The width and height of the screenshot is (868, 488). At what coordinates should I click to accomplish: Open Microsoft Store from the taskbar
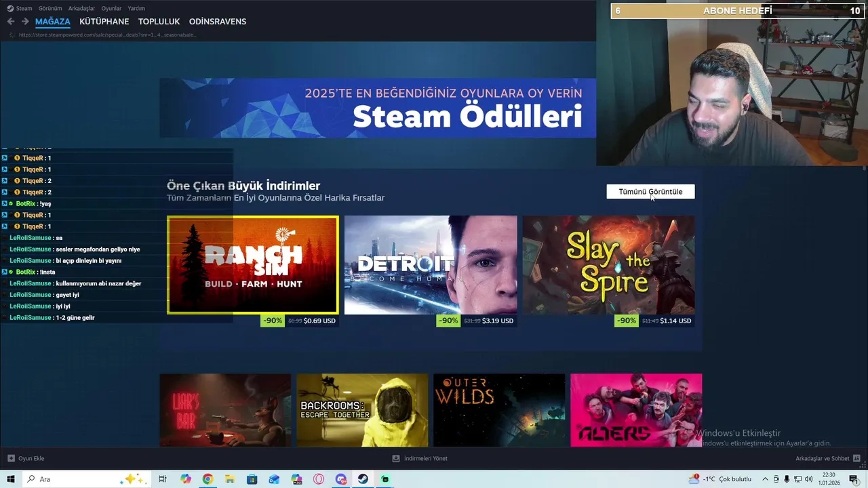(x=252, y=479)
